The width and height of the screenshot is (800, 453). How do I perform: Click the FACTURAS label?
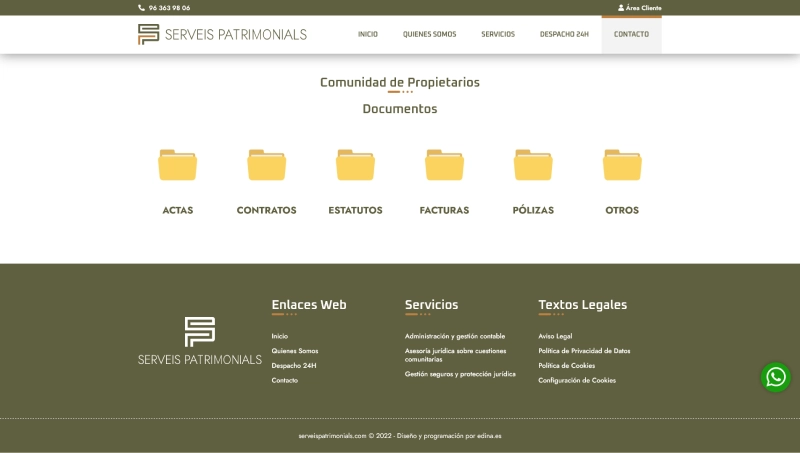pos(444,210)
